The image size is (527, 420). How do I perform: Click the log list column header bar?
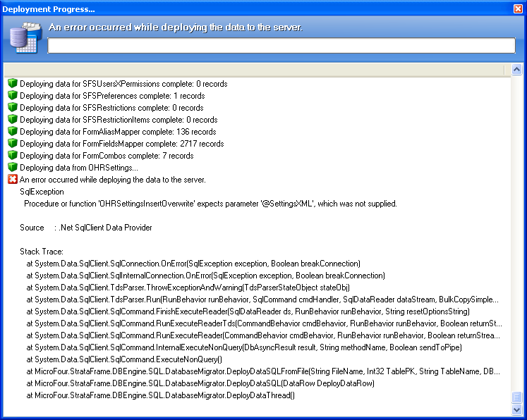257,70
